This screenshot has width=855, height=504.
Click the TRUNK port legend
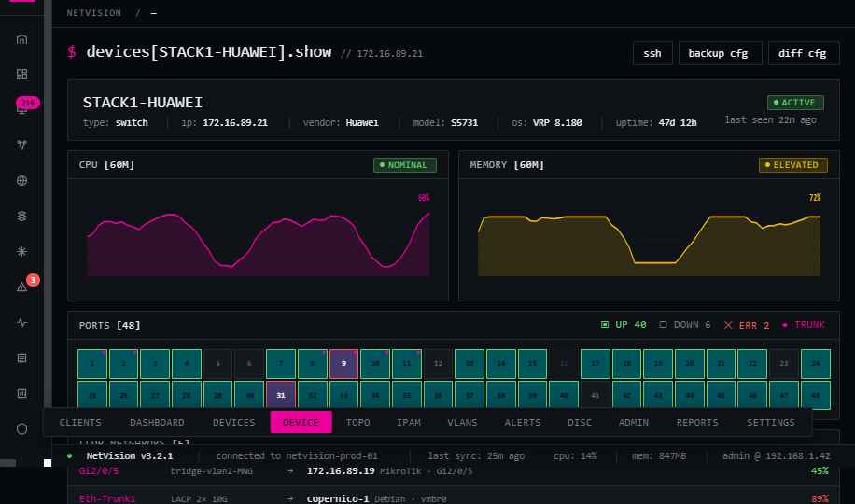(804, 325)
